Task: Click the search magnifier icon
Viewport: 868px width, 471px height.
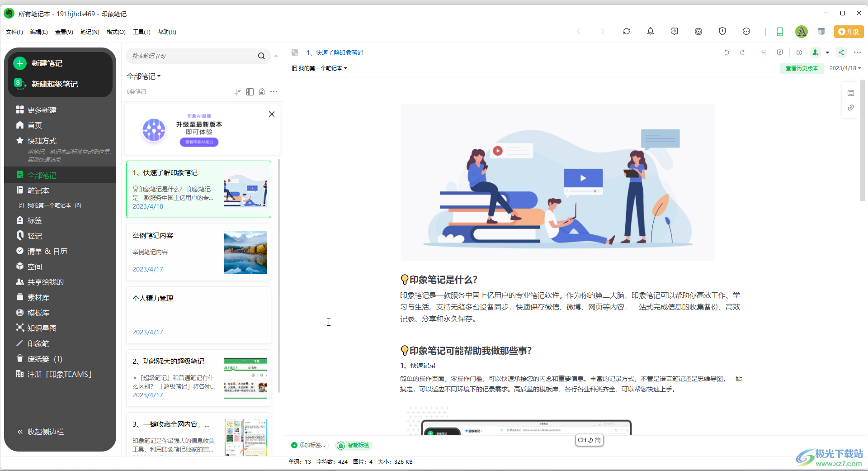Action: [x=261, y=56]
